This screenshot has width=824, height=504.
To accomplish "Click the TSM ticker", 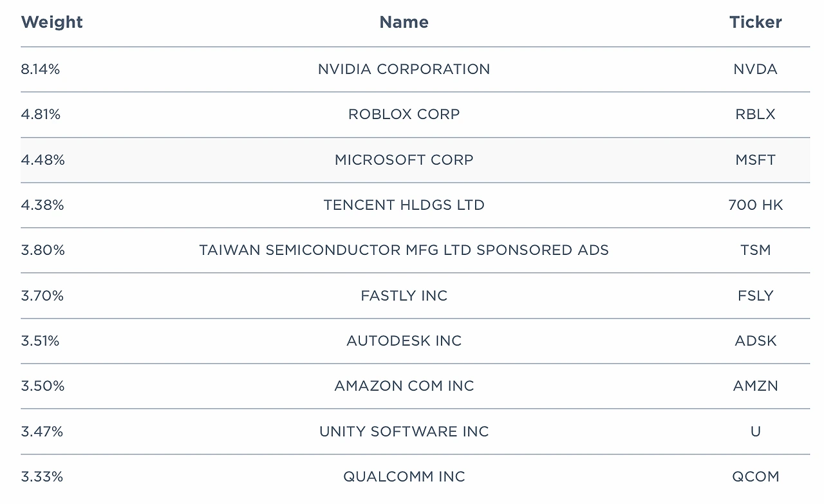I will (x=755, y=250).
